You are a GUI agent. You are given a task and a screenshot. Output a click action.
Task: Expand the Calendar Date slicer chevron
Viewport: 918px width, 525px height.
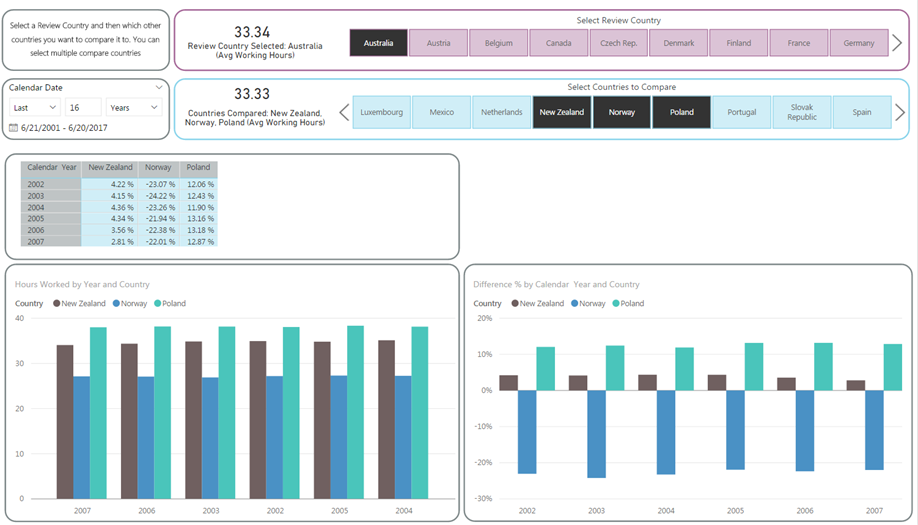(158, 88)
